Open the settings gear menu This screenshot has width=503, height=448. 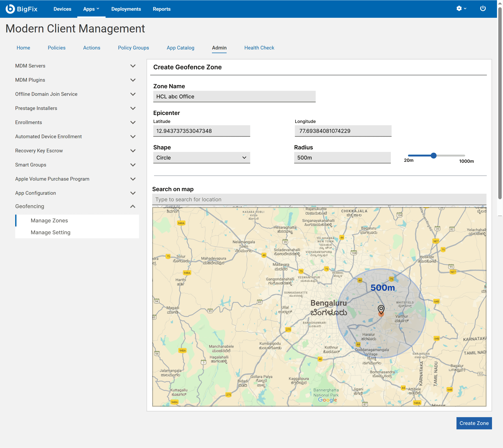tap(461, 9)
